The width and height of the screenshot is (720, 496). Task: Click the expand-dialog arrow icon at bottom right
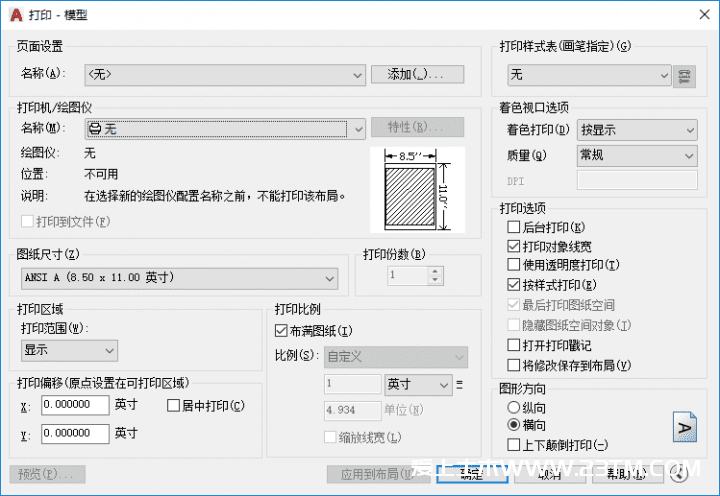(679, 473)
